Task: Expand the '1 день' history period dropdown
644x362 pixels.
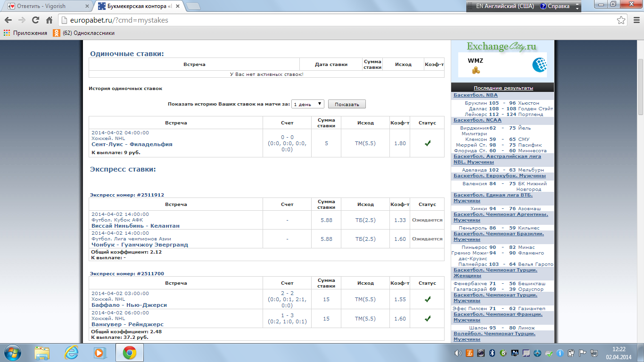Action: 307,104
